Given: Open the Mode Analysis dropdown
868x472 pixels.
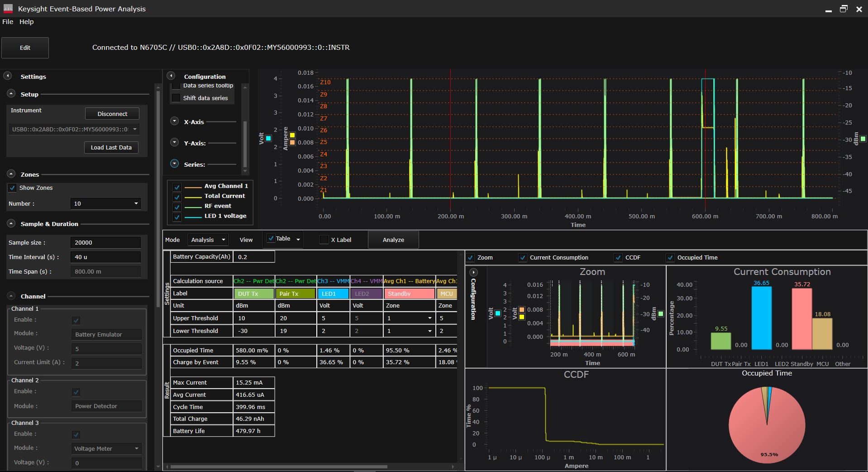Looking at the screenshot, I should pyautogui.click(x=208, y=240).
